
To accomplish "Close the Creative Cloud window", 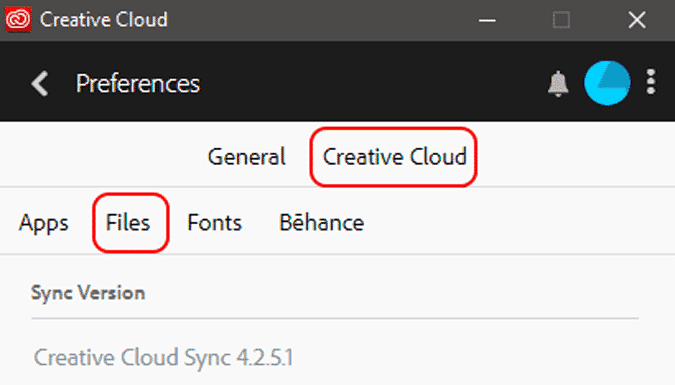I will 637,20.
